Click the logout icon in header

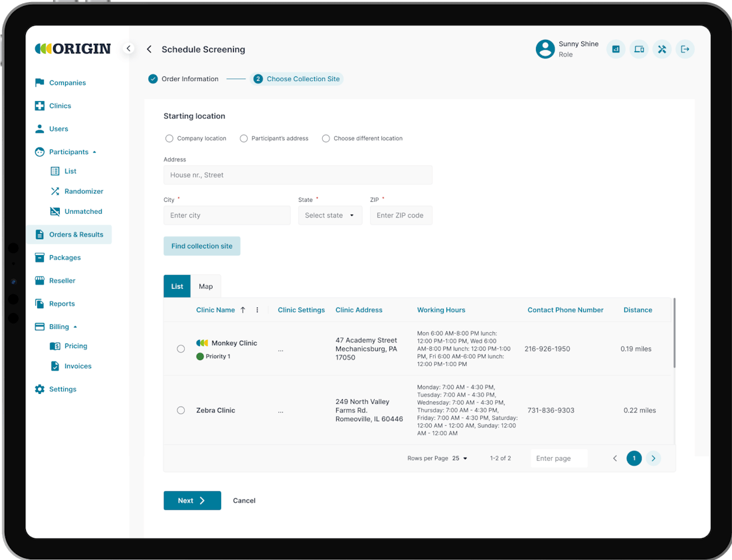point(685,49)
